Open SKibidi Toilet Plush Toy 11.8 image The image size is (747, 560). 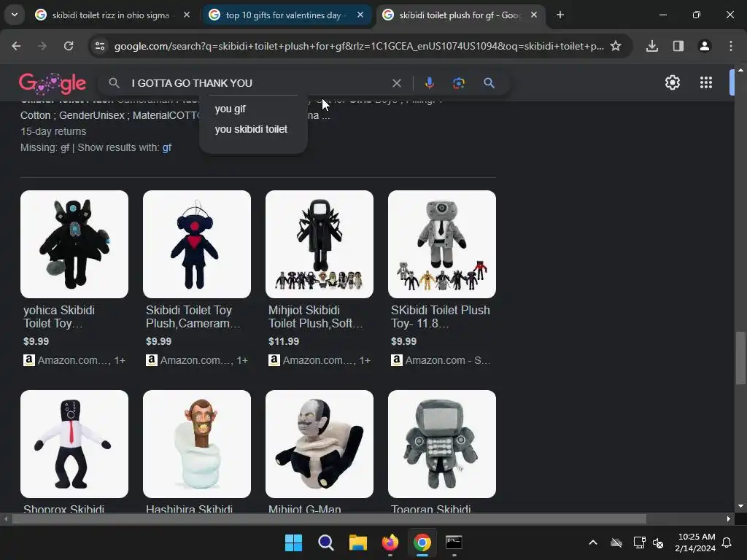442,244
